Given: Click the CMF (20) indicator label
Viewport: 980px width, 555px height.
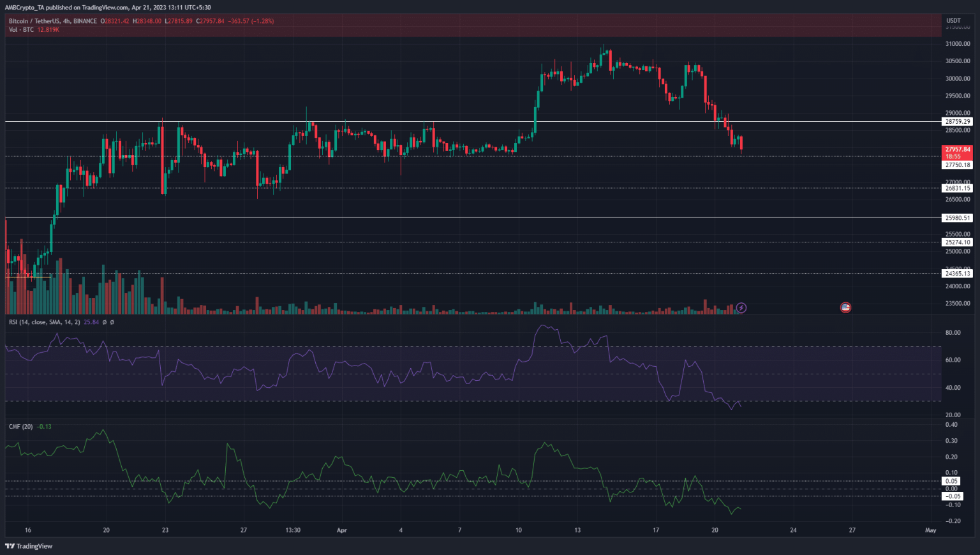Looking at the screenshot, I should [20, 427].
